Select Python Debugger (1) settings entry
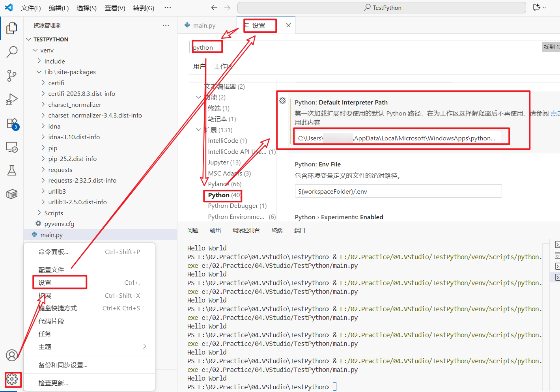The height and width of the screenshot is (392, 560). pyautogui.click(x=237, y=205)
